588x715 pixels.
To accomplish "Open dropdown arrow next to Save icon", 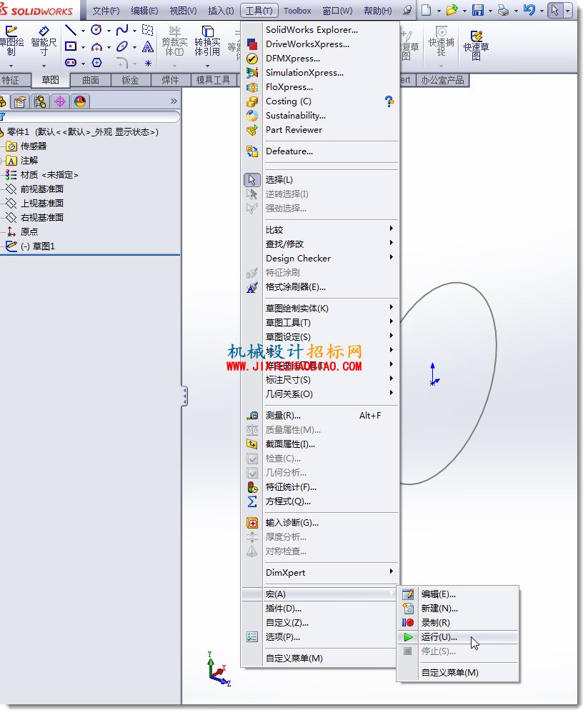I will [x=490, y=11].
